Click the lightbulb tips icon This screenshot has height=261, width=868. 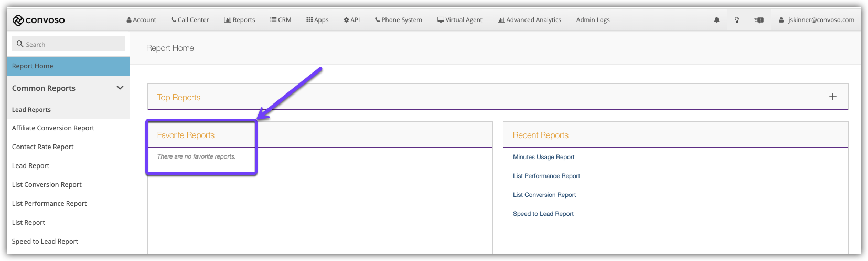point(737,20)
